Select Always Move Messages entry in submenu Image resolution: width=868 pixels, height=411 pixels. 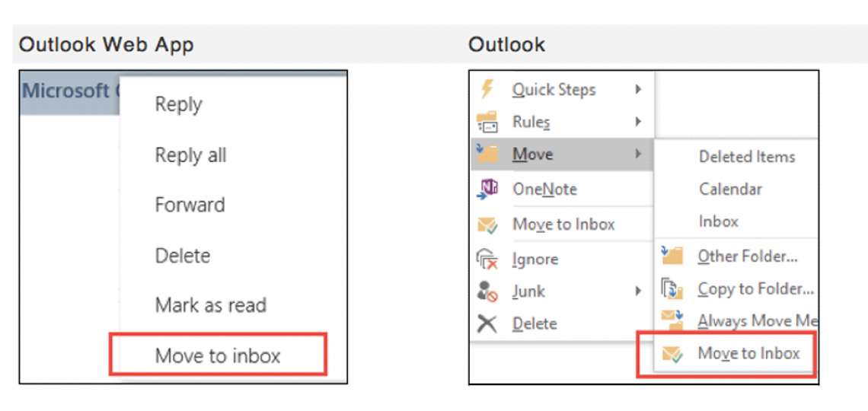(756, 321)
